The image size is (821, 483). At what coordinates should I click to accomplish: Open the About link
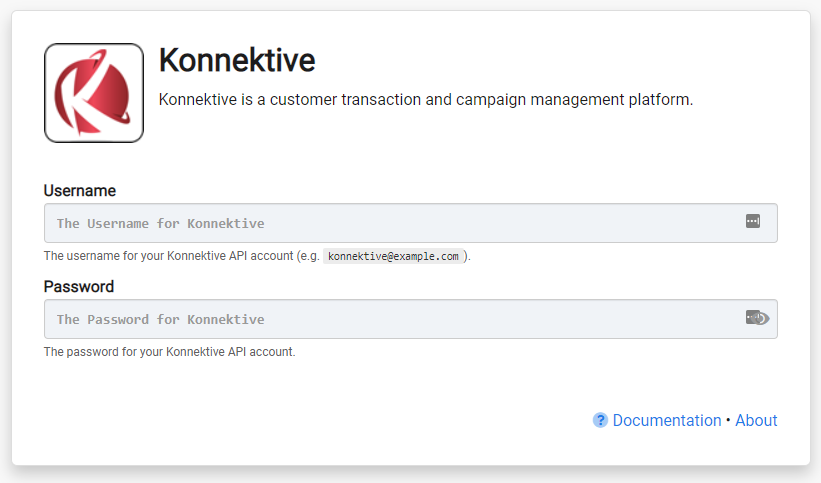tap(756, 420)
